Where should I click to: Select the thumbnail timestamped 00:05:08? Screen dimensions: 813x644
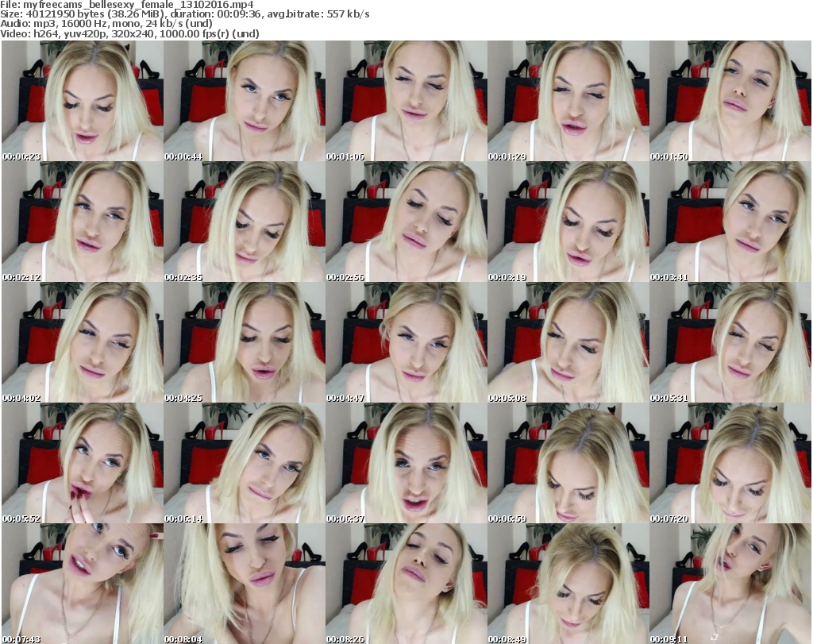568,343
